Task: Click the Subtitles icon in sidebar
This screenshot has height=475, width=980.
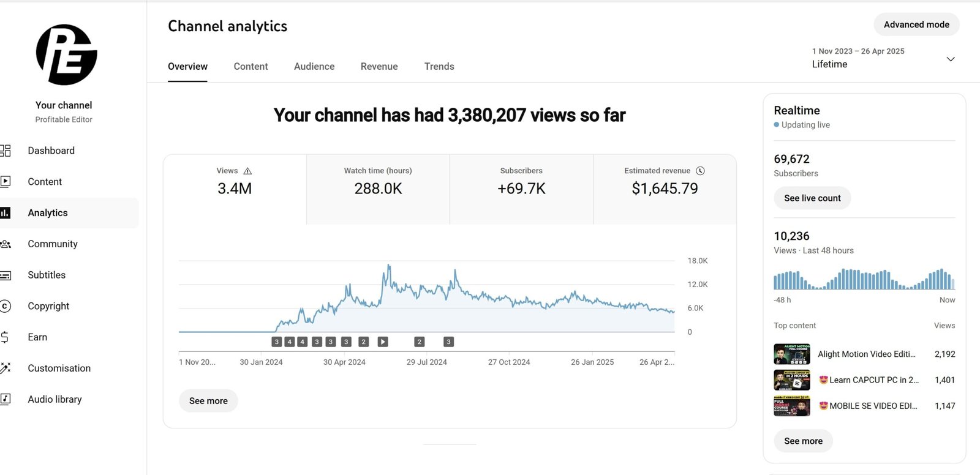Action: (6, 275)
